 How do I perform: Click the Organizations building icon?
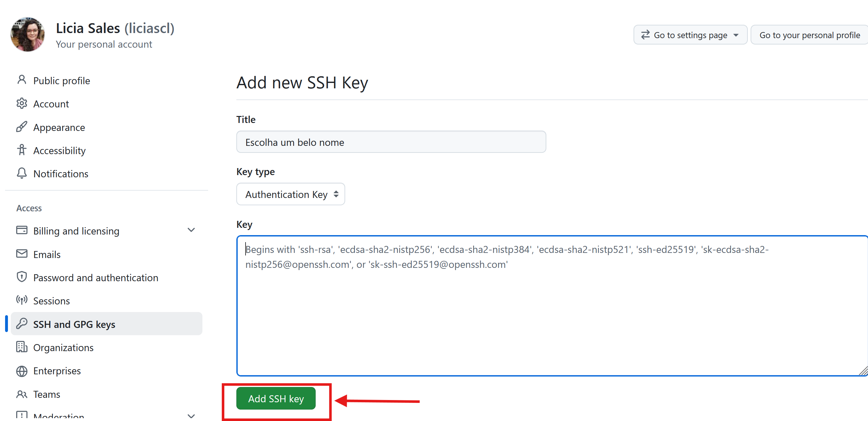pyautogui.click(x=22, y=347)
